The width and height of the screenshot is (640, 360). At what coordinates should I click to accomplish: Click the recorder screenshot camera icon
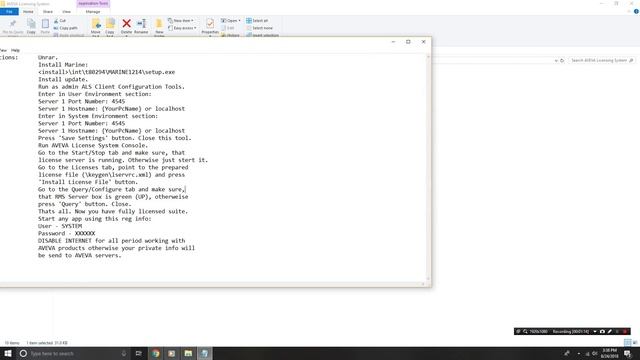pyautogui.click(x=602, y=331)
